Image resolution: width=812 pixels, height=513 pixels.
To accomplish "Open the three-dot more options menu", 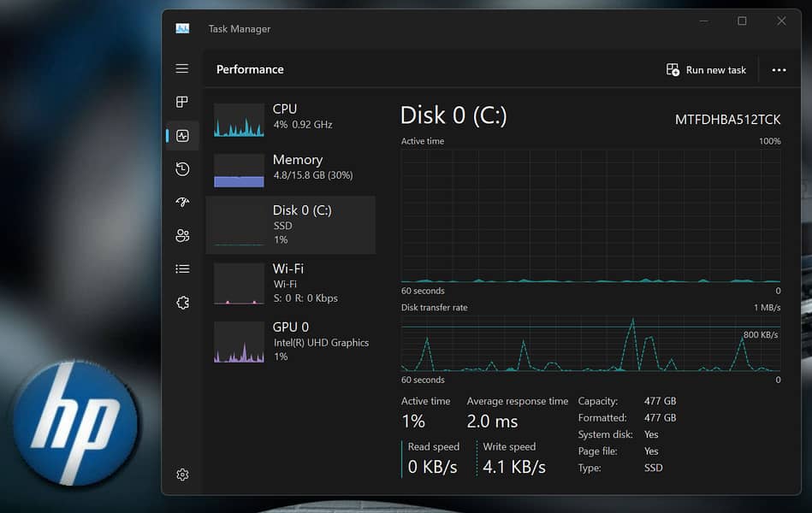I will (779, 70).
